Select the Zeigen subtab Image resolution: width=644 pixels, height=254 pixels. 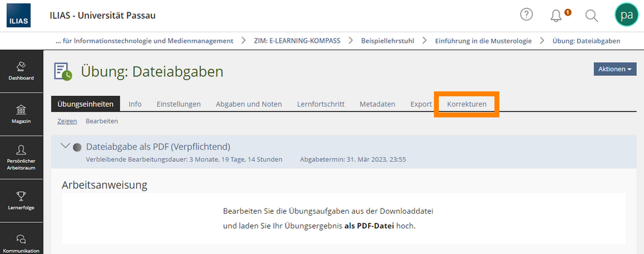tap(67, 121)
